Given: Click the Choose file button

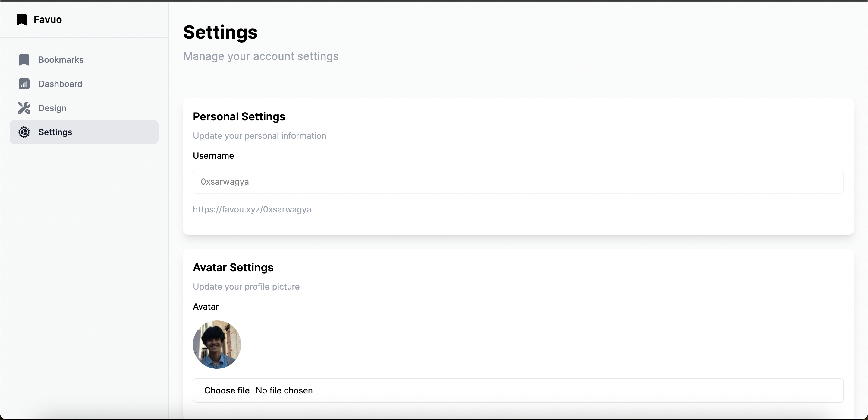Looking at the screenshot, I should pos(227,390).
